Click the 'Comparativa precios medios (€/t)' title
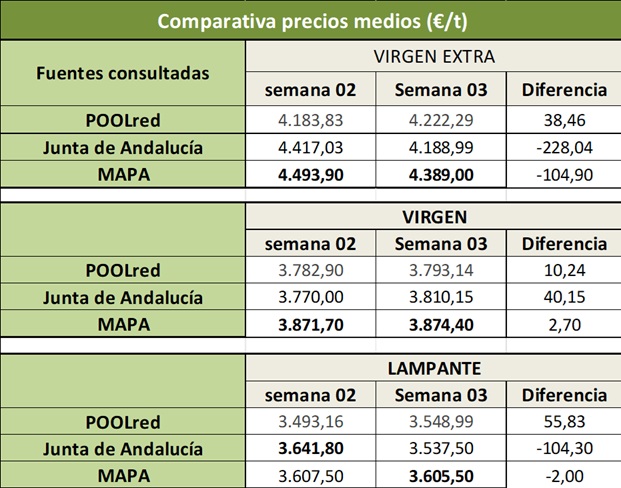Screen dimensions: 621x488 coord(310,20)
